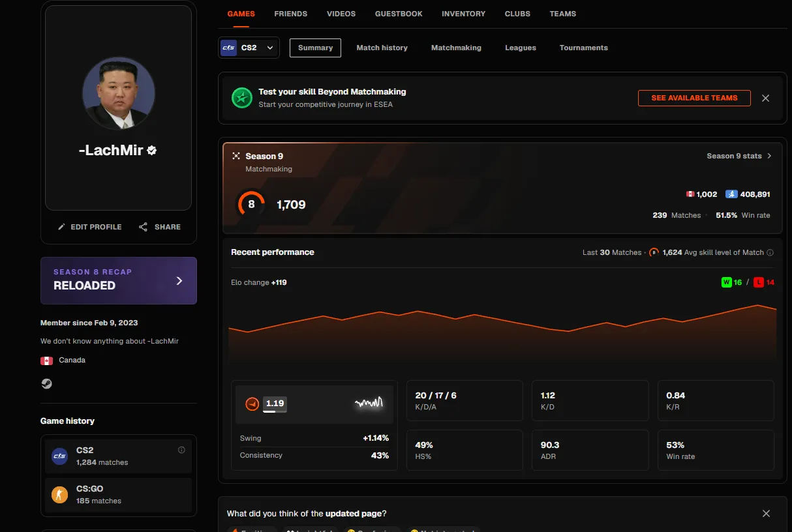
Task: Close the updated page feedback prompt
Action: (767, 514)
